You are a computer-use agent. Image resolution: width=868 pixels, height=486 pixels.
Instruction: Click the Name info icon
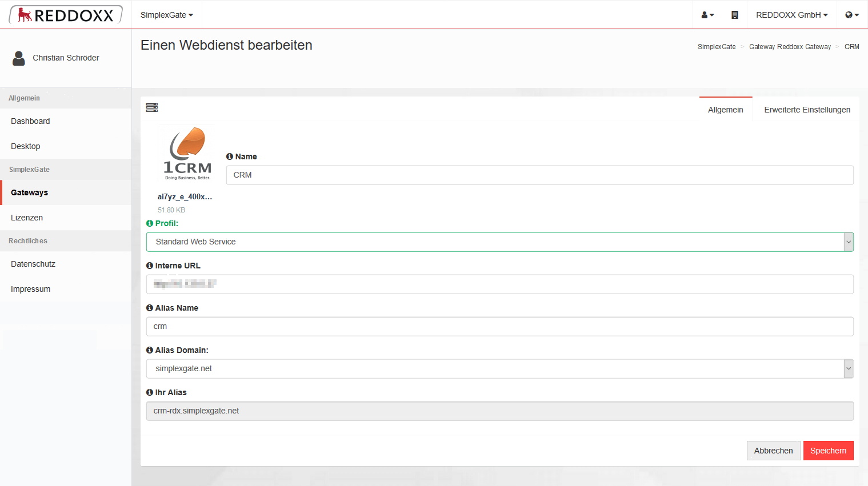[x=230, y=156]
